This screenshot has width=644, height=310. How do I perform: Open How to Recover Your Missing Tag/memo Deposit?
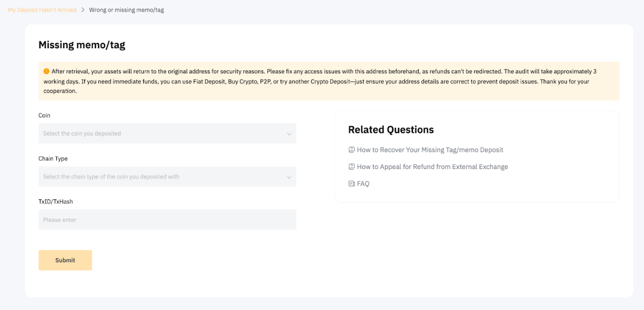(429, 150)
